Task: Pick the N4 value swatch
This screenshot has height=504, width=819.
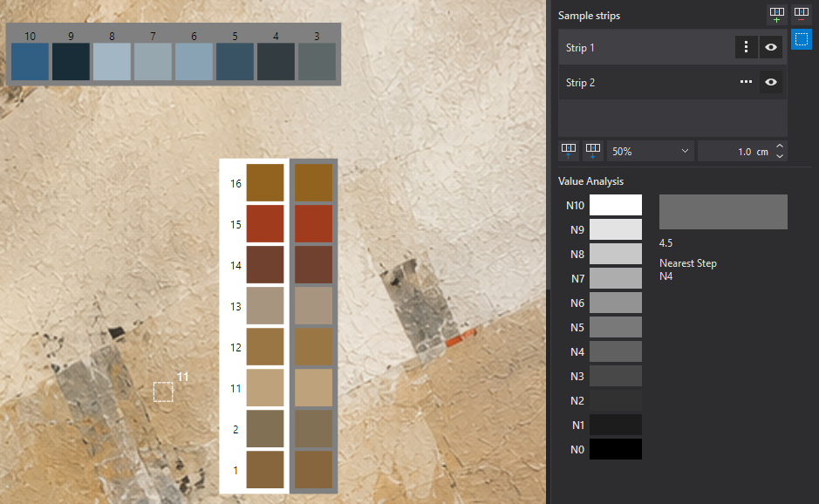Action: tap(616, 351)
